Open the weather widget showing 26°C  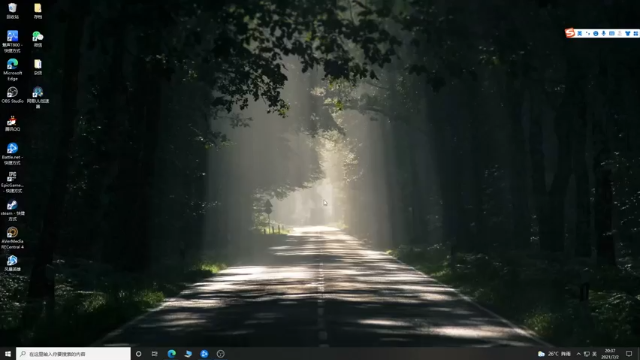tap(554, 354)
